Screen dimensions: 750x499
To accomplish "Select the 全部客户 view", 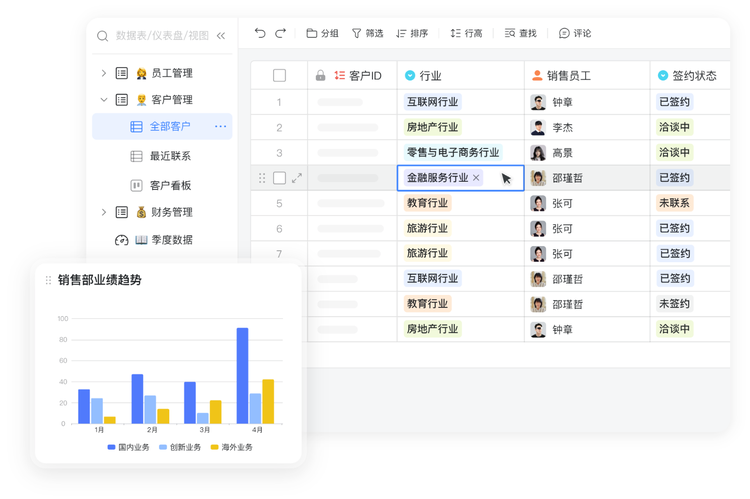I will 162,126.
